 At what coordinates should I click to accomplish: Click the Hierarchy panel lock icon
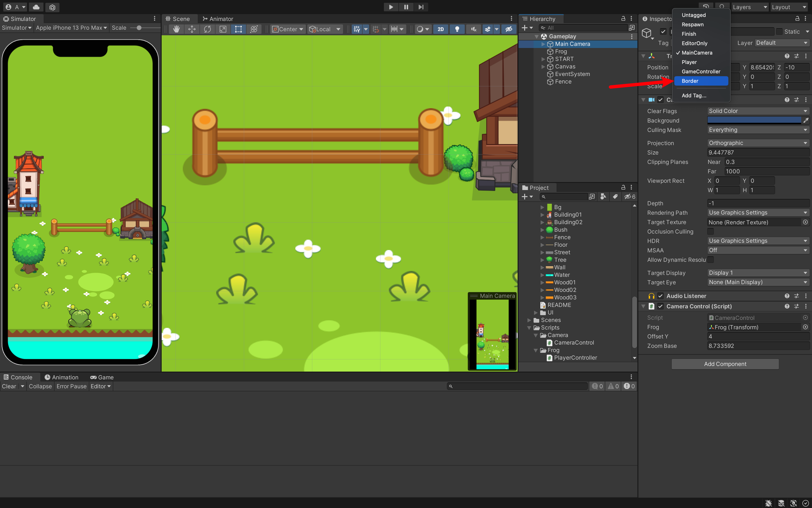click(623, 19)
